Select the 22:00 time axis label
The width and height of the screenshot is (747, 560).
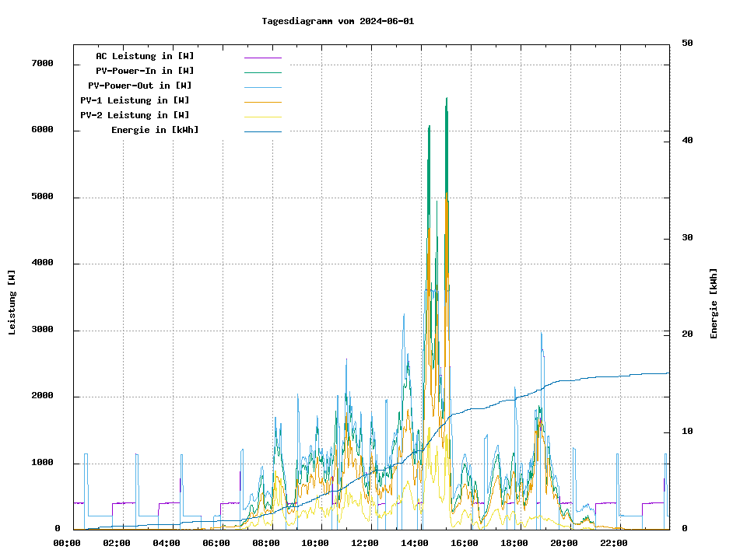614,543
